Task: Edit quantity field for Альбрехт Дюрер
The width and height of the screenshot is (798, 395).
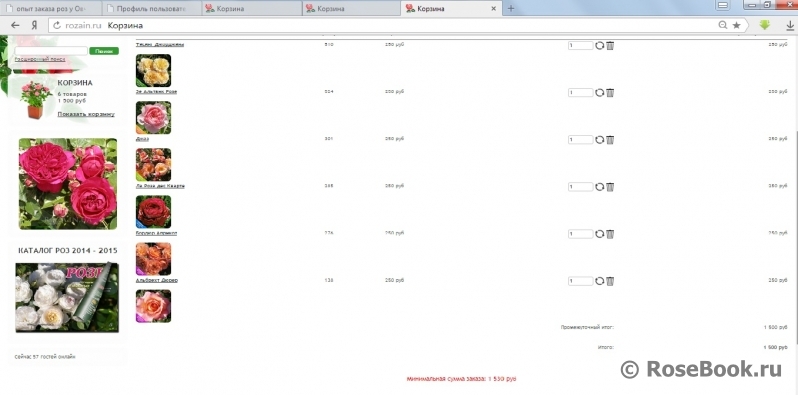Action: point(581,281)
